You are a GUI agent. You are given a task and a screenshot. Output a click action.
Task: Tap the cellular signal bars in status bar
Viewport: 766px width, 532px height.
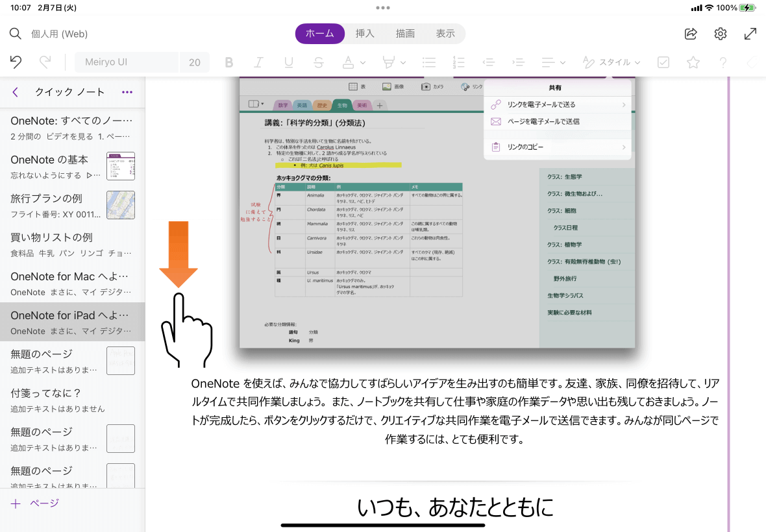(x=697, y=8)
